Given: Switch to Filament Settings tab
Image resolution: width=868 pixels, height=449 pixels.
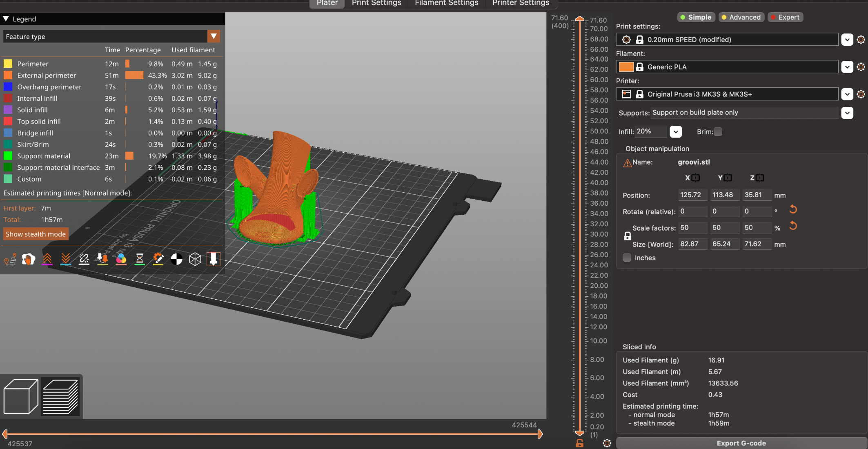Looking at the screenshot, I should point(446,3).
